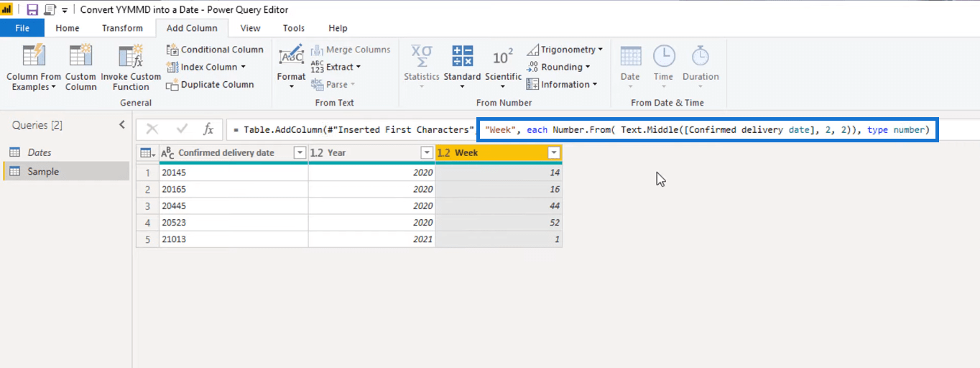This screenshot has width=980, height=368.
Task: Click into the formula bar
Action: tap(602, 130)
